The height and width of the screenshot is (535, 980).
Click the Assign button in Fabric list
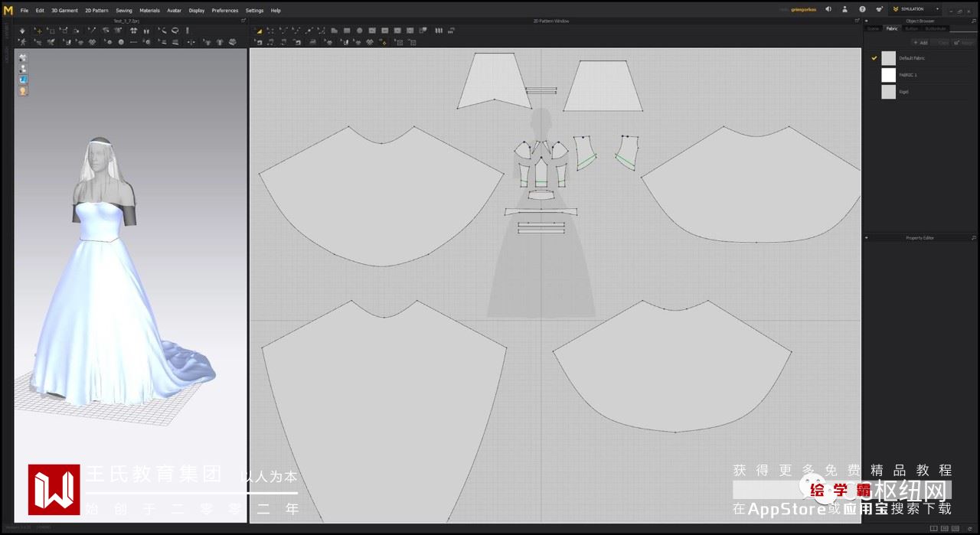pyautogui.click(x=963, y=43)
